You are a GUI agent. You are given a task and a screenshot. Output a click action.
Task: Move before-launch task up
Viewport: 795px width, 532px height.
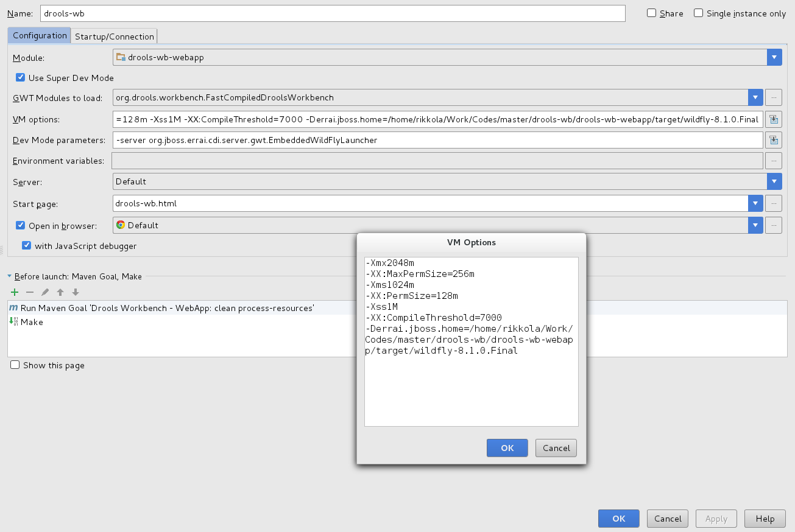(x=60, y=292)
